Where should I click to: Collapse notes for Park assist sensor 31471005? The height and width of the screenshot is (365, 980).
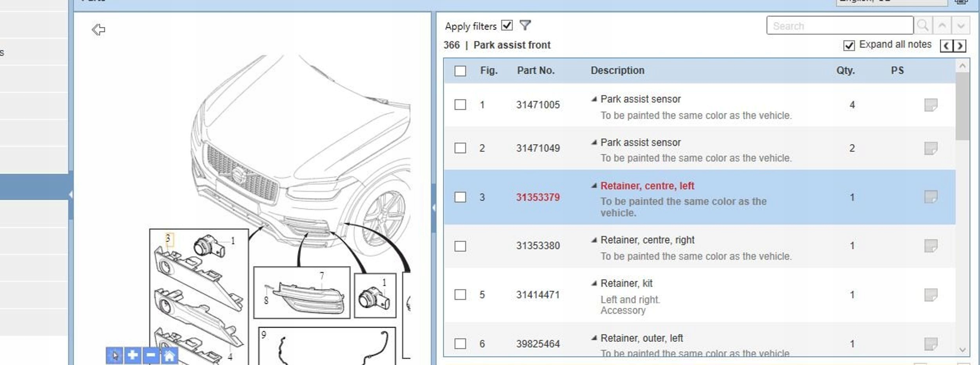point(594,99)
